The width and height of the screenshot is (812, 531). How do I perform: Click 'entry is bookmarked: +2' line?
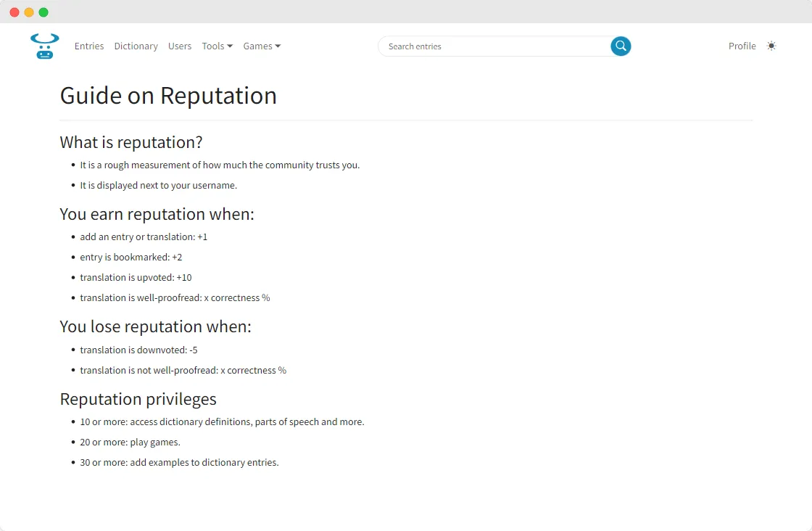(x=131, y=257)
